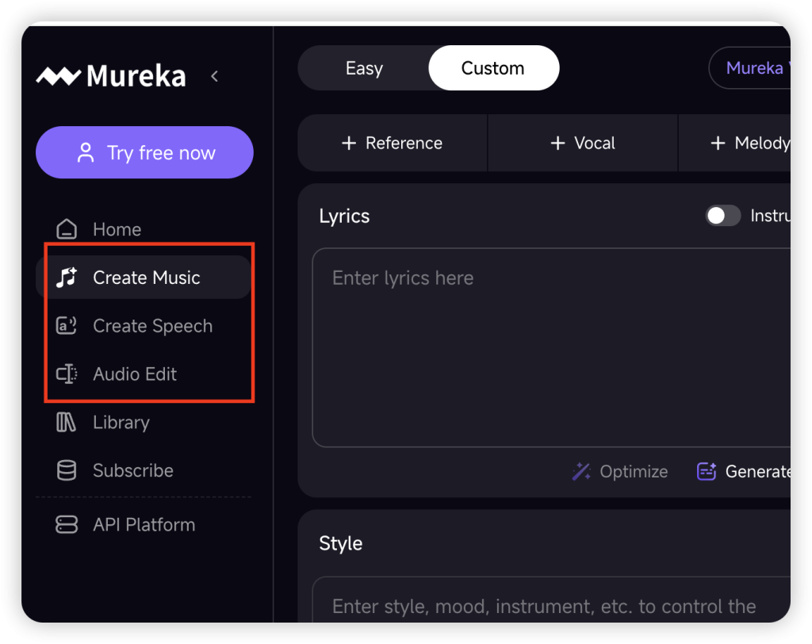
Task: Click the Try free now button
Action: point(144,153)
